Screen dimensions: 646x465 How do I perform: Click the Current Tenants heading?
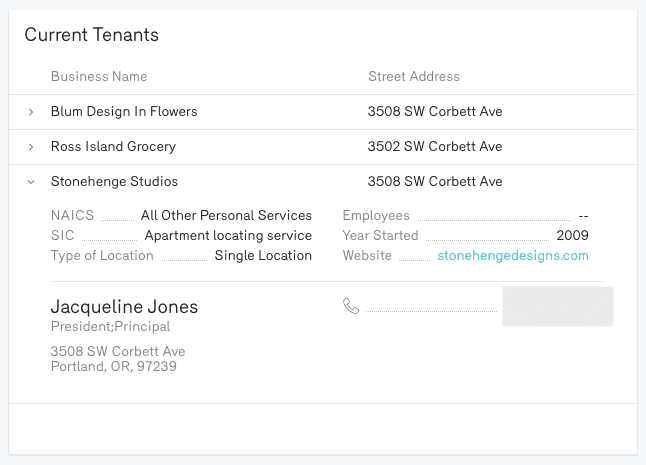91,36
